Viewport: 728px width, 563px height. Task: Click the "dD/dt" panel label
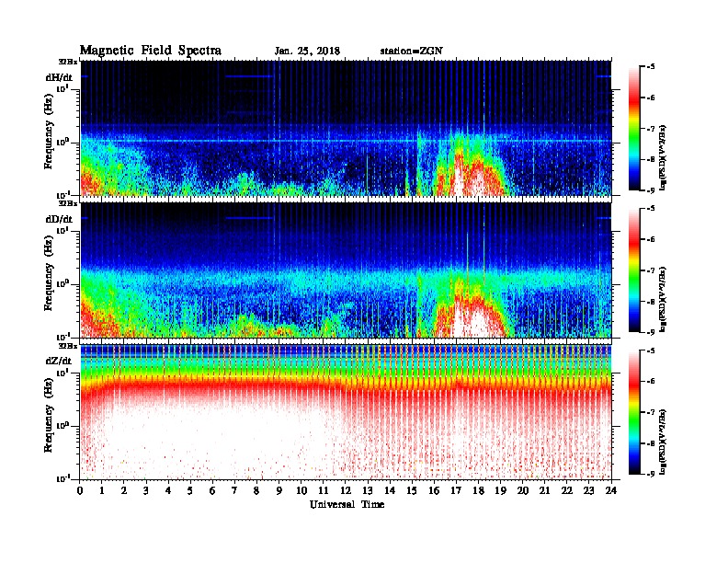59,219
